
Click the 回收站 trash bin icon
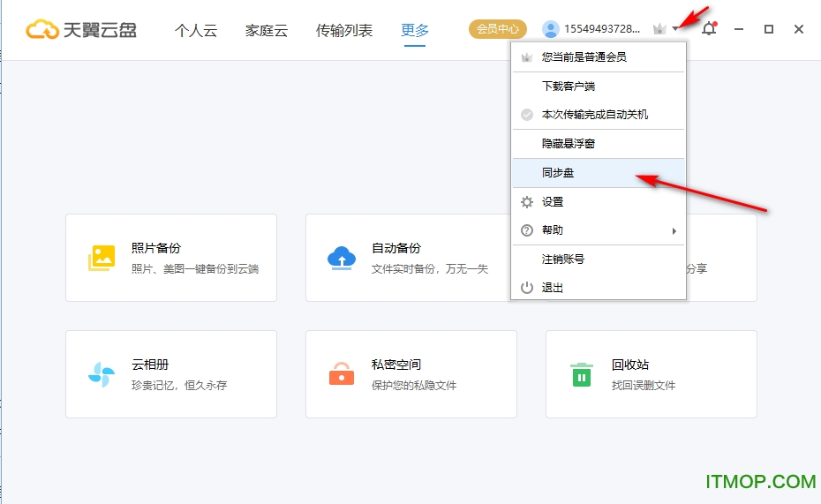pos(582,374)
